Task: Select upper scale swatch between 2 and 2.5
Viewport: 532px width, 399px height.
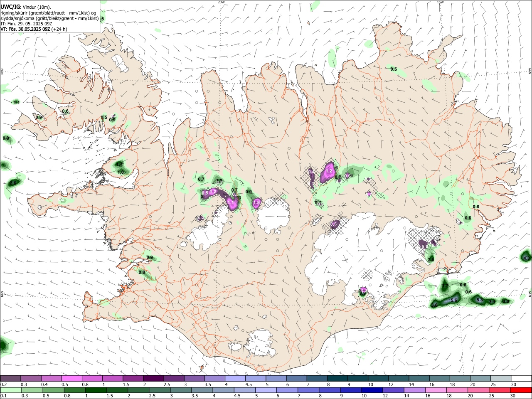Action: (153, 379)
